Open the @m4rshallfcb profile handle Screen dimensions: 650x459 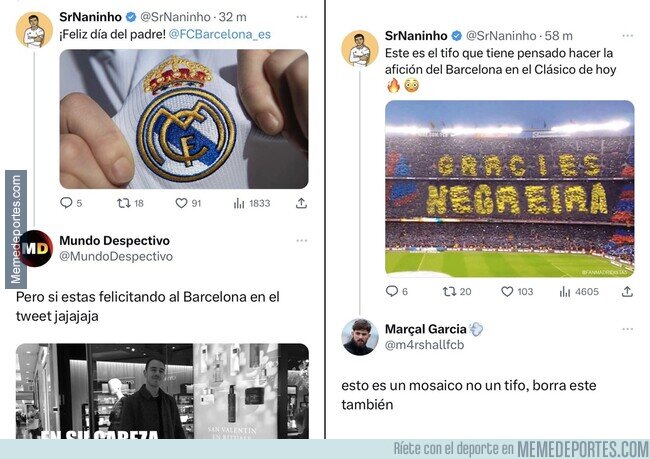[424, 345]
